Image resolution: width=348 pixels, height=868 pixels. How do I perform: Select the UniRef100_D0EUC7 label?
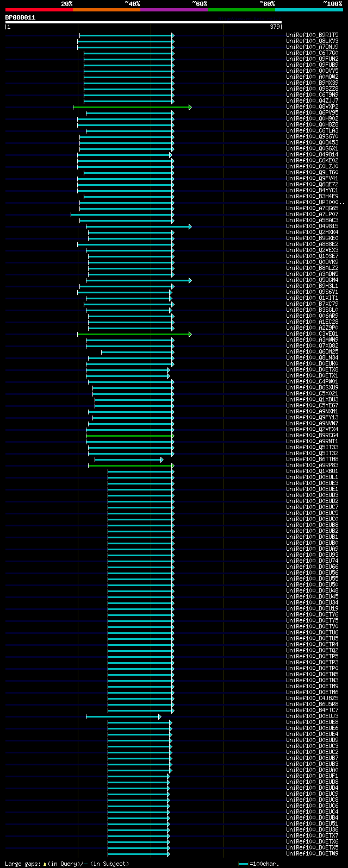coord(312,507)
